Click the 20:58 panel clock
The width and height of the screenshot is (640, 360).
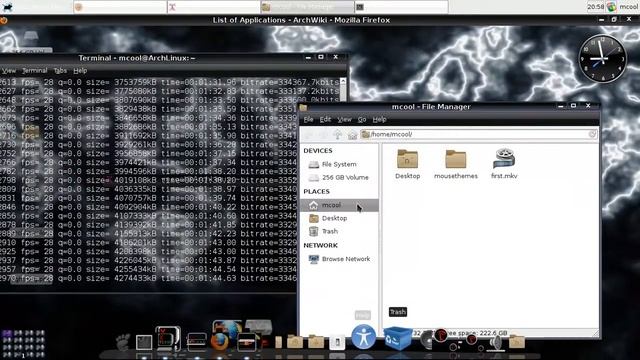(596, 7)
